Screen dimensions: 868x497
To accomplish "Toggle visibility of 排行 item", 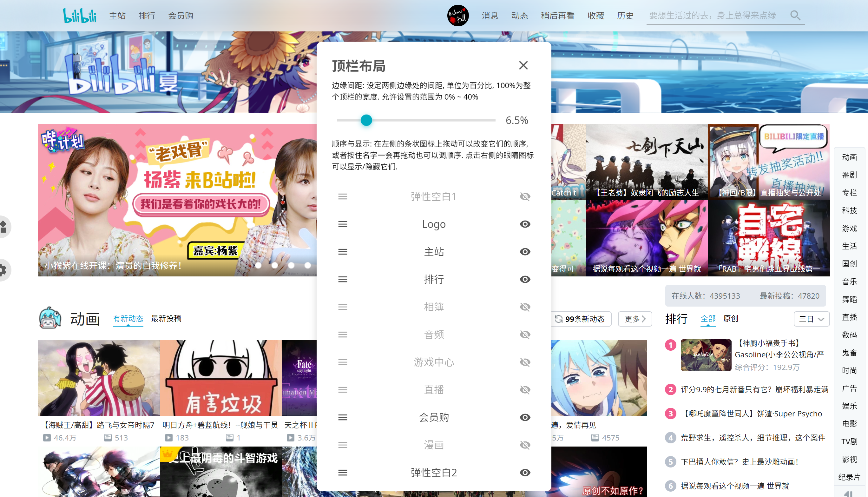I will click(x=525, y=279).
